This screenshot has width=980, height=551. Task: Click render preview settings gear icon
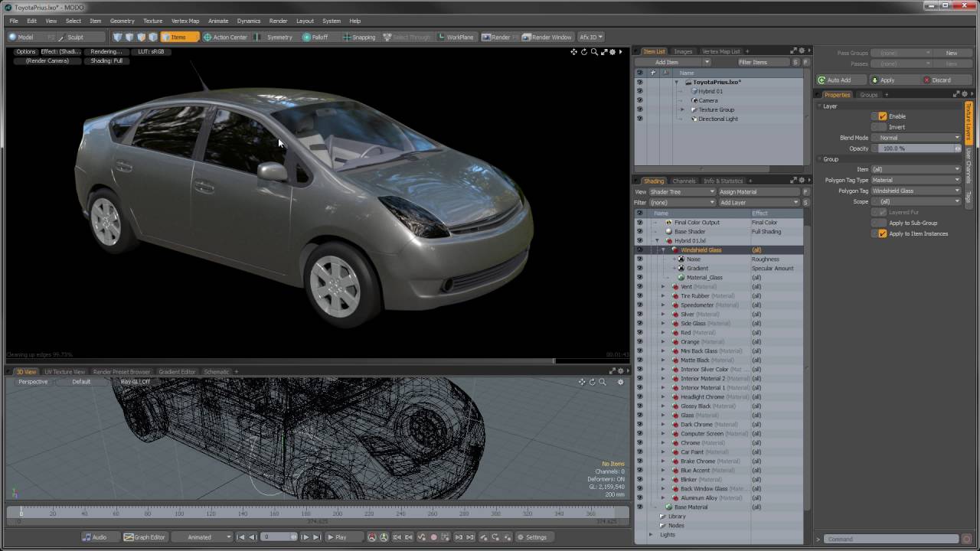(x=612, y=52)
